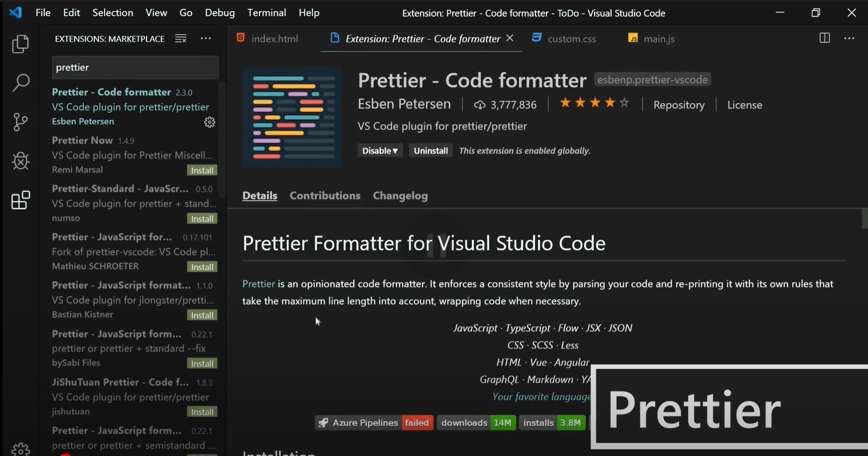Click the star rating of the extension

594,103
